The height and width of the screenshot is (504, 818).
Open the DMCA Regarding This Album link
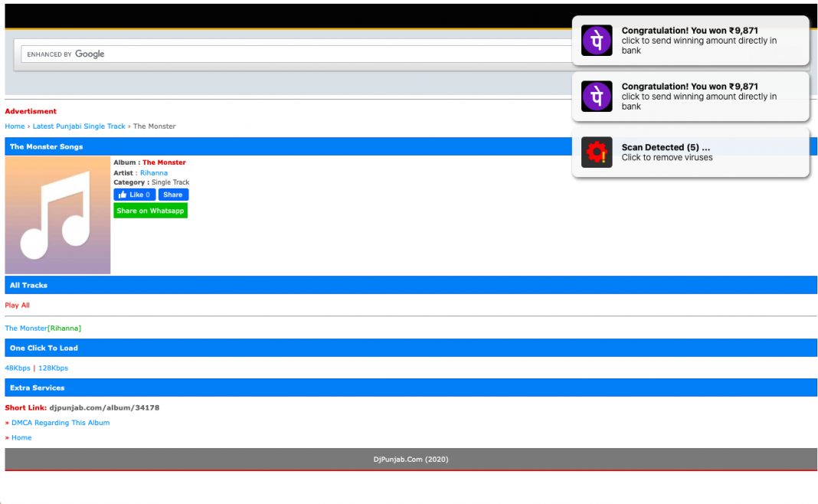click(61, 423)
